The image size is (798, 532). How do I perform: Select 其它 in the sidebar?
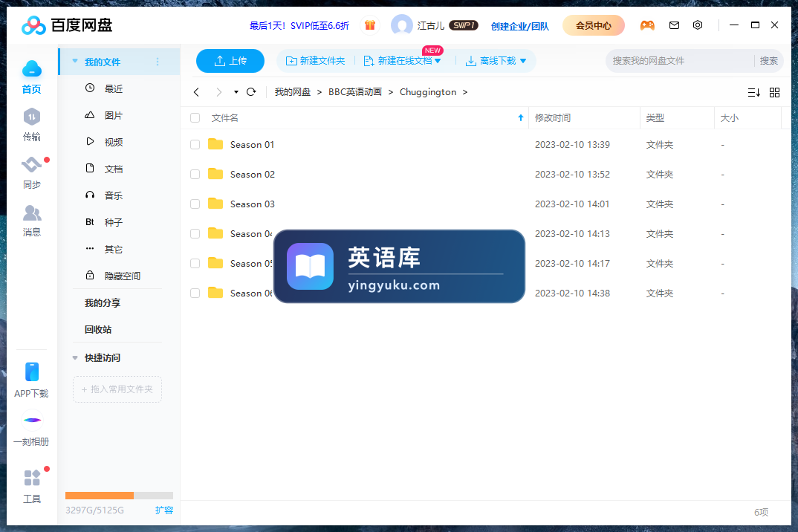click(114, 250)
